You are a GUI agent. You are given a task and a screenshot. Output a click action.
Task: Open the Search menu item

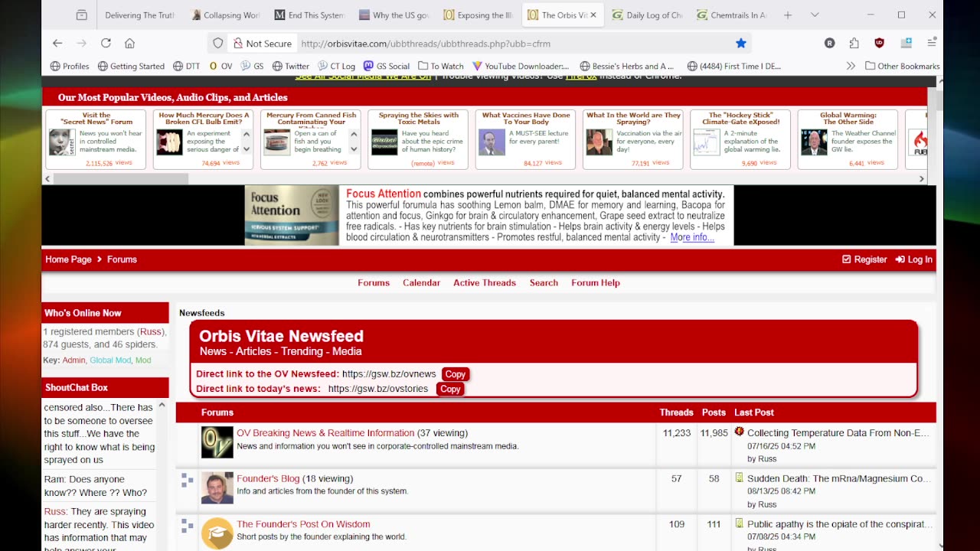pyautogui.click(x=544, y=282)
